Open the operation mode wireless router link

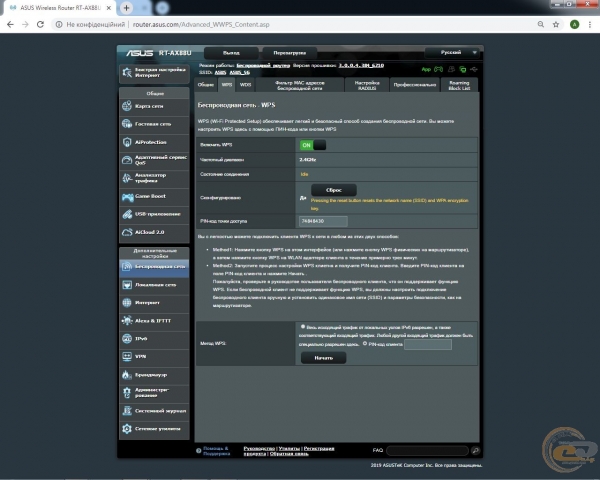coord(263,65)
